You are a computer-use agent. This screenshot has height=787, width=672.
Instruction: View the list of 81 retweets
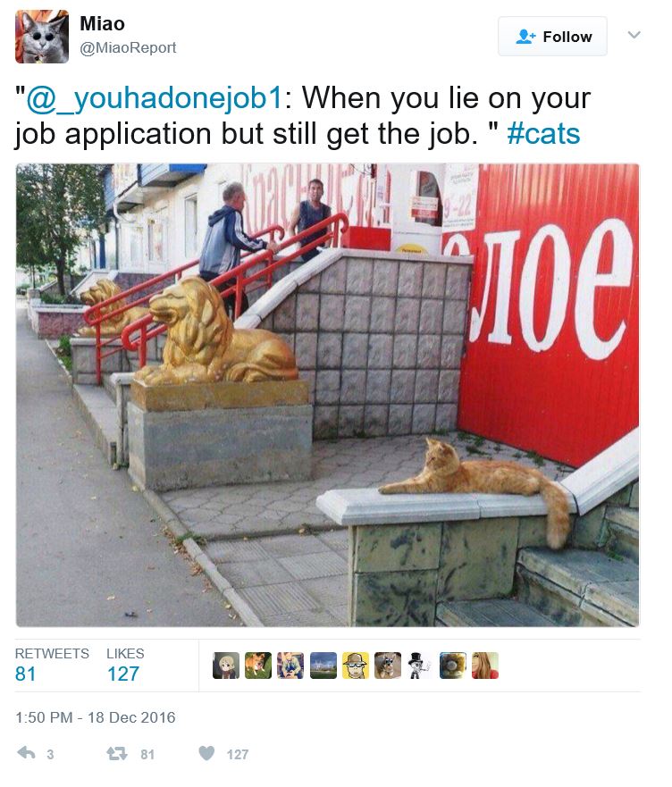coord(52,665)
